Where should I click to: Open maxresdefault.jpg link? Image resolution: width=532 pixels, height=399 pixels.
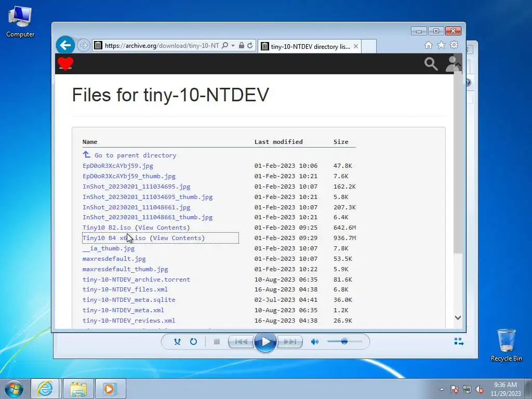pos(114,259)
